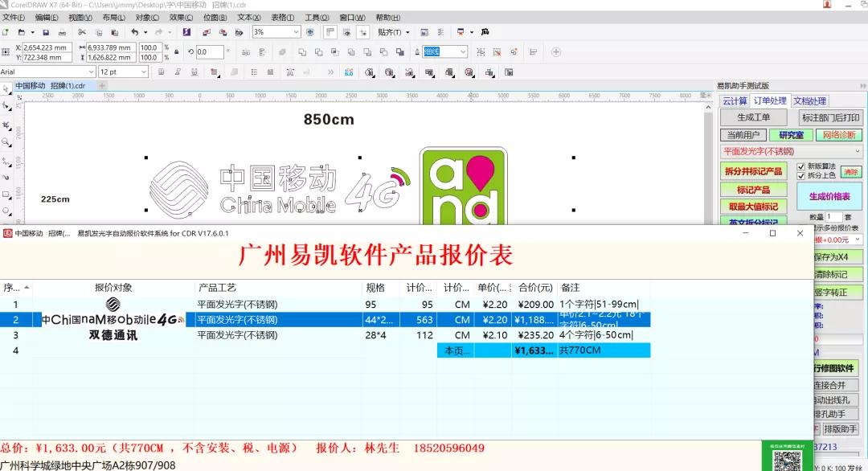Image resolution: width=868 pixels, height=471 pixels.
Task: Toggle the 拆分上色 checkbox
Action: tap(800, 175)
